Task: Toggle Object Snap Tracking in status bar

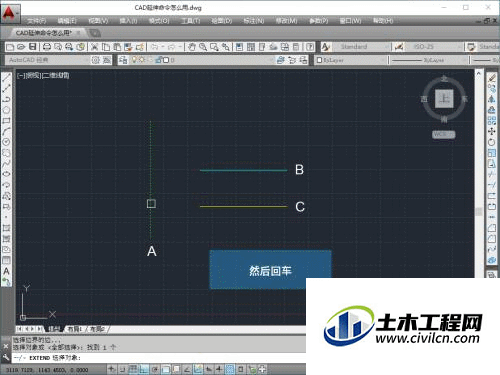Action: (x=187, y=369)
